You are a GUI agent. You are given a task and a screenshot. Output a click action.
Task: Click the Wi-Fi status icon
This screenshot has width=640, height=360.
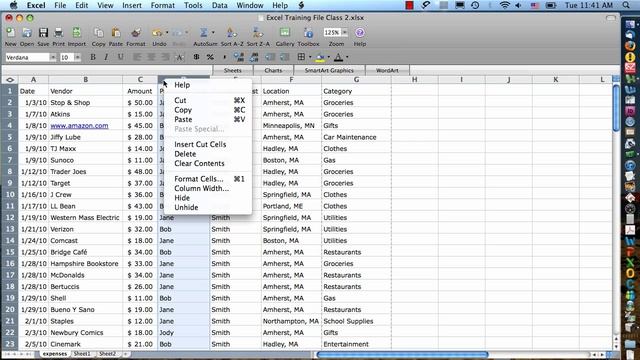click(x=505, y=5)
